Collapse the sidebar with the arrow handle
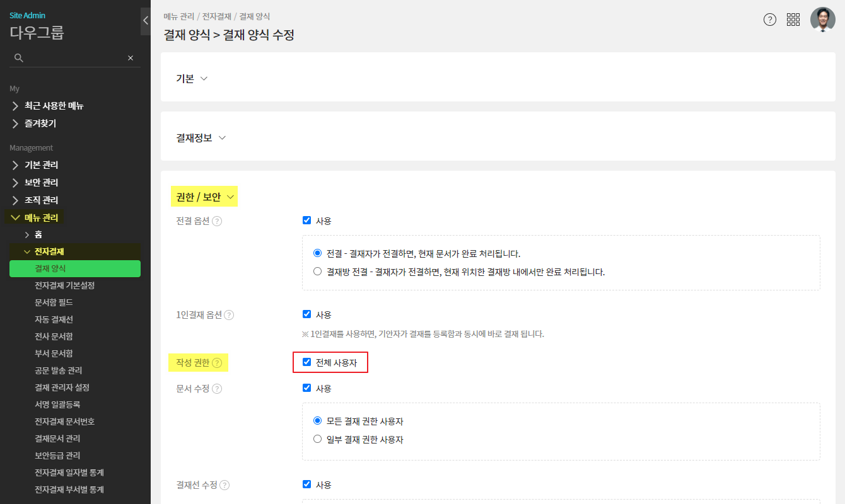 point(146,21)
